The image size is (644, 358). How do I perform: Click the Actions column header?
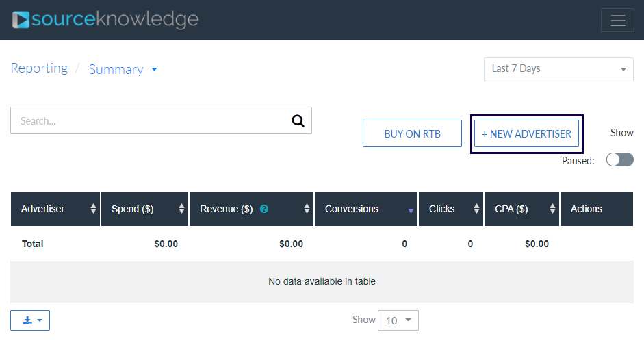point(586,209)
